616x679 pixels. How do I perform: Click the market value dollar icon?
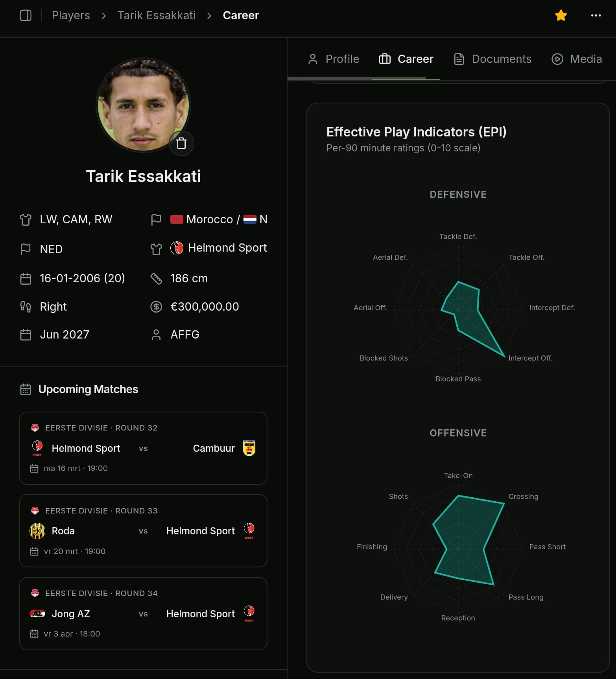[156, 307]
